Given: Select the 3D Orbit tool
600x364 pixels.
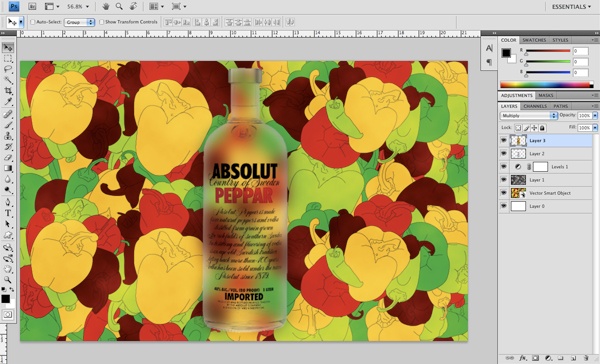Looking at the screenshot, I should (x=8, y=258).
